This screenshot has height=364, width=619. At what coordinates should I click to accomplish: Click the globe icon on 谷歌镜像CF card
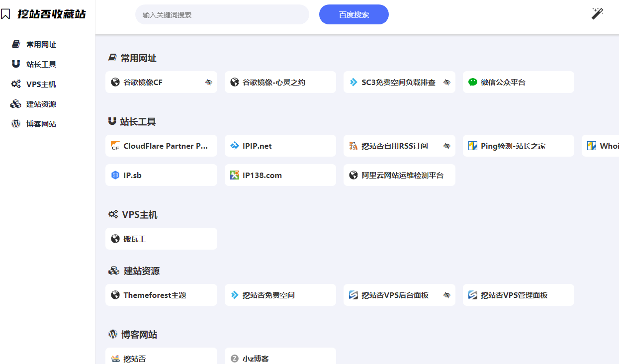[x=115, y=82]
